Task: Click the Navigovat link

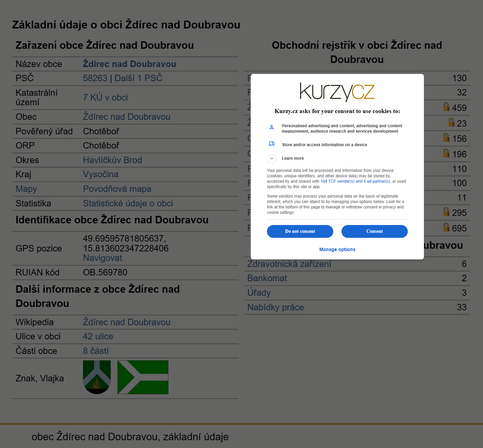Action: [x=103, y=258]
